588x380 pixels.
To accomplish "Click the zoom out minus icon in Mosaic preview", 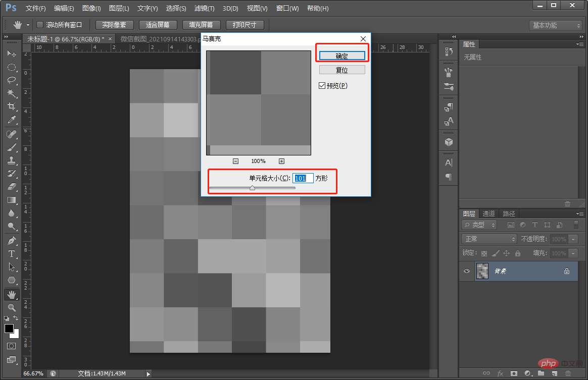I will (235, 161).
